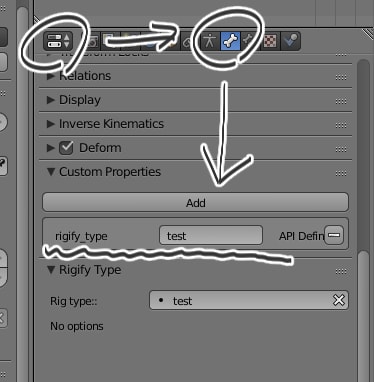
Task: Open the Physics tab icon
Action: coord(291,41)
